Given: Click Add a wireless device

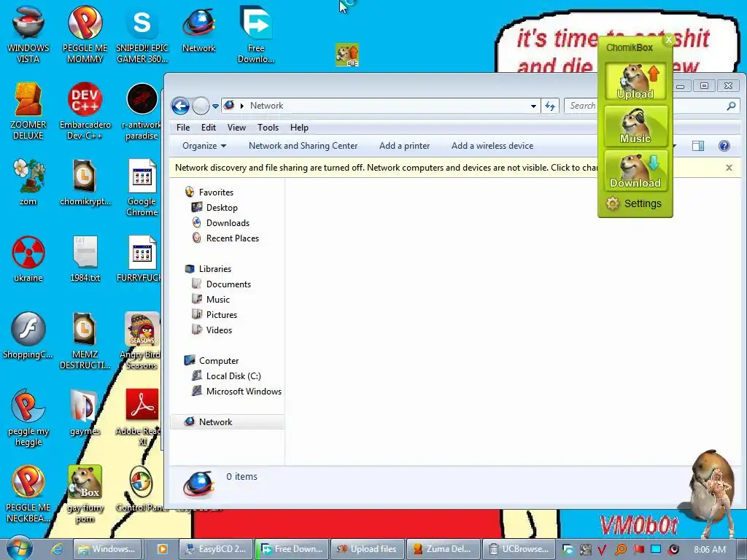Looking at the screenshot, I should coord(492,146).
